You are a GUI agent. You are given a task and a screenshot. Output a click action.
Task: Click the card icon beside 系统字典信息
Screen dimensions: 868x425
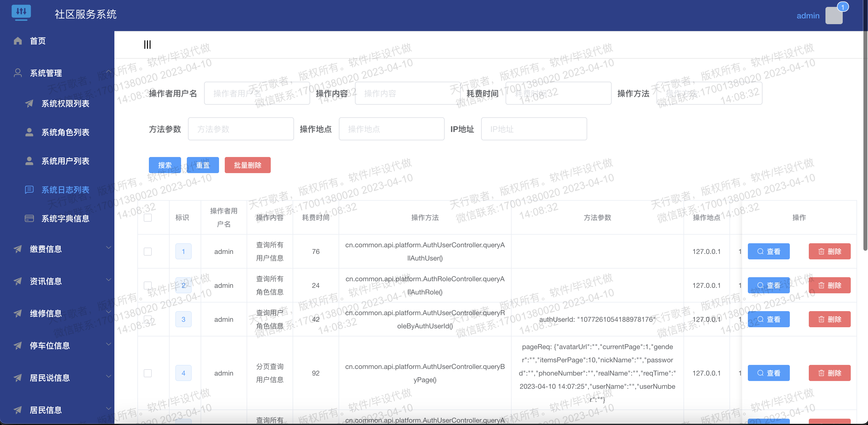tap(29, 219)
